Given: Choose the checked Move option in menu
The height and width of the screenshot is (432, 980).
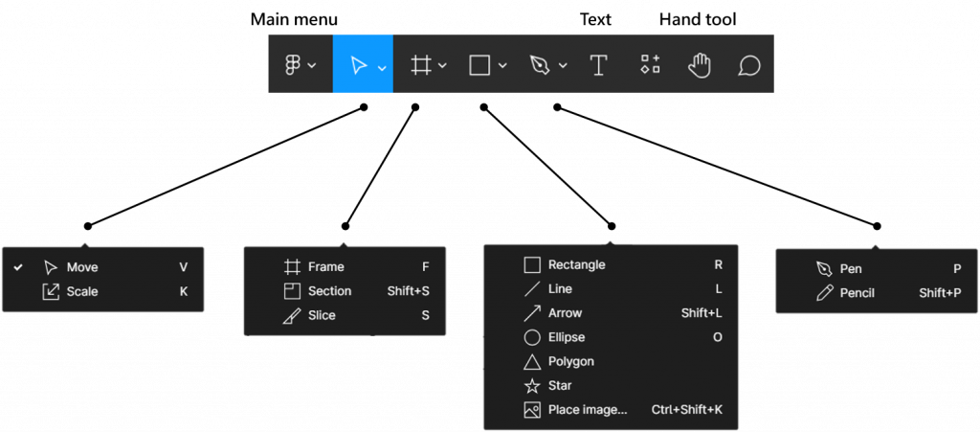Looking at the screenshot, I should [82, 267].
